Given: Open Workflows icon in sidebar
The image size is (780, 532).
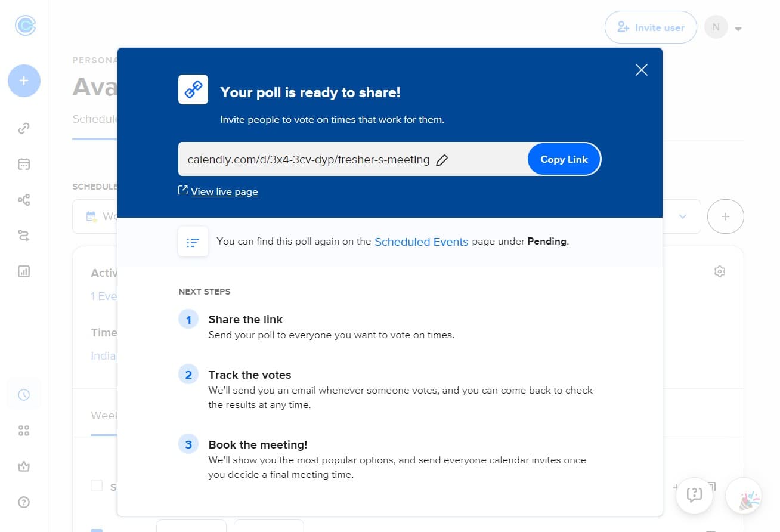Looking at the screenshot, I should click(24, 200).
